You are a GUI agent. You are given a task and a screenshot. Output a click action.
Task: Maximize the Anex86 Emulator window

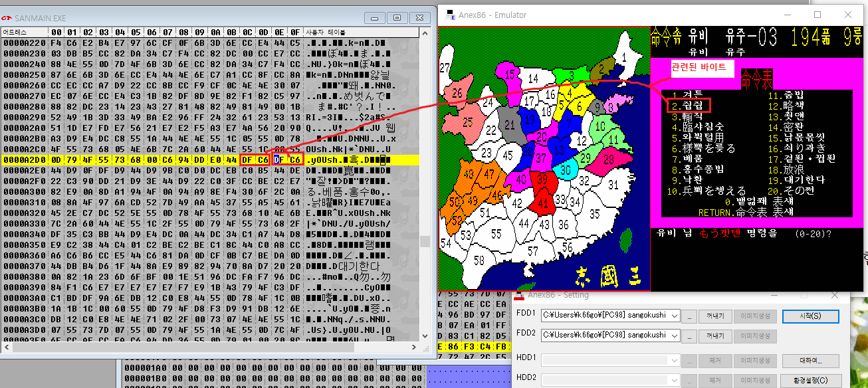817,15
